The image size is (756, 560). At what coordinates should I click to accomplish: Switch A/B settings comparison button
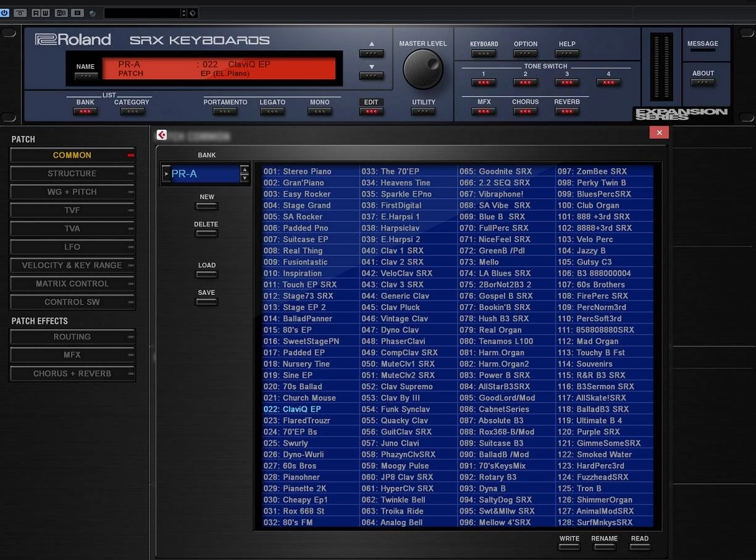tap(62, 12)
